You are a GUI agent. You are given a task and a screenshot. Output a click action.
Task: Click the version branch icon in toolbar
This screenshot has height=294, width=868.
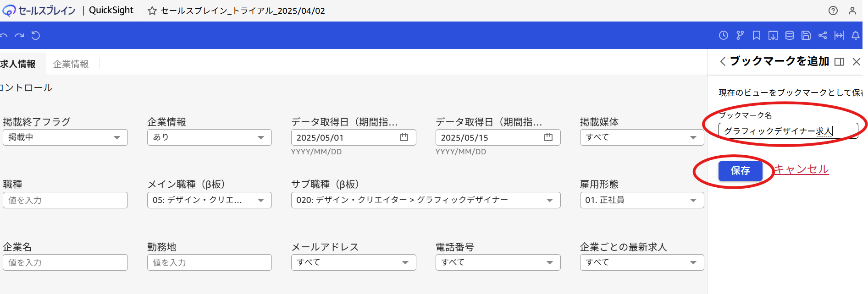click(x=740, y=35)
